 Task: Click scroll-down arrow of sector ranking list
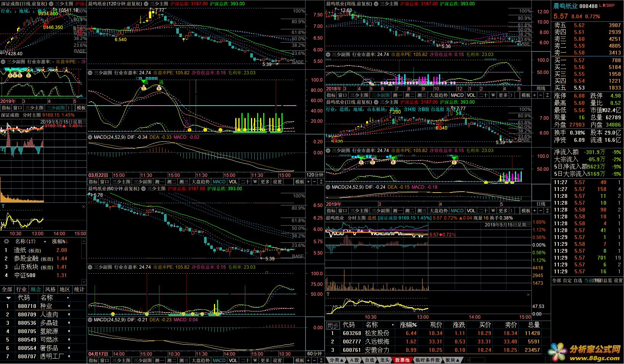coord(84,281)
